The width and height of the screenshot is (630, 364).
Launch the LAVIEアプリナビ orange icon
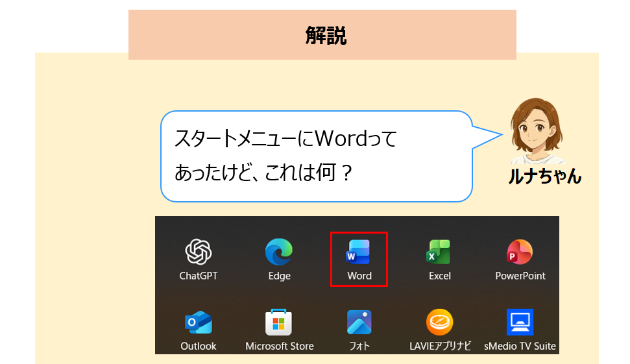(439, 322)
